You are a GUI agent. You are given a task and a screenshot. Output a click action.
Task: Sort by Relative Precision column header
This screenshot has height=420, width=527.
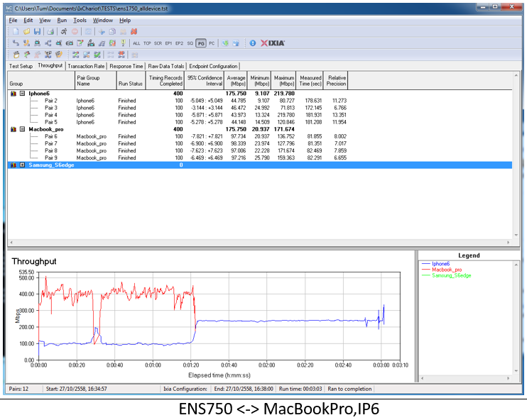pos(336,81)
